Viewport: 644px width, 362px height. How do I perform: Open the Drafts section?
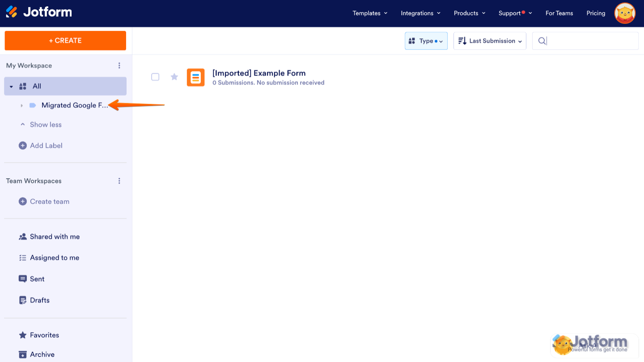[40, 300]
